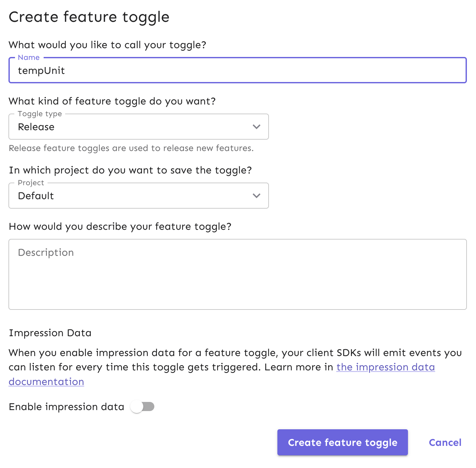Click inside the Description text area
Screen dimensions: 476x468
point(228,273)
